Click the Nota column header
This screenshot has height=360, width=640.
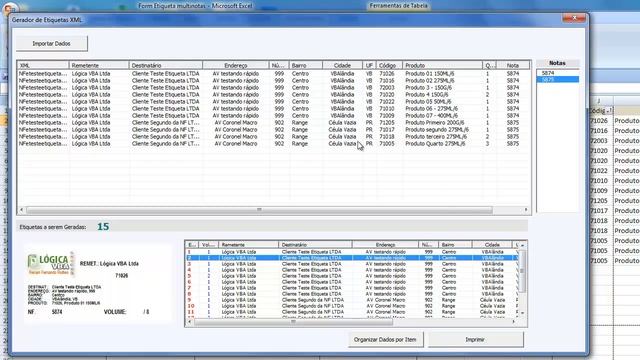pyautogui.click(x=513, y=65)
